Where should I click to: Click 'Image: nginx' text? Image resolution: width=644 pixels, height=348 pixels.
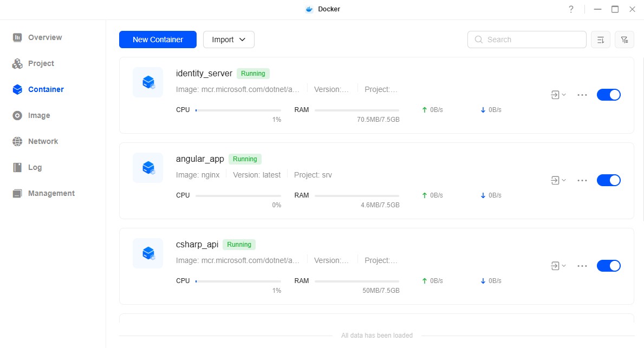(x=198, y=175)
